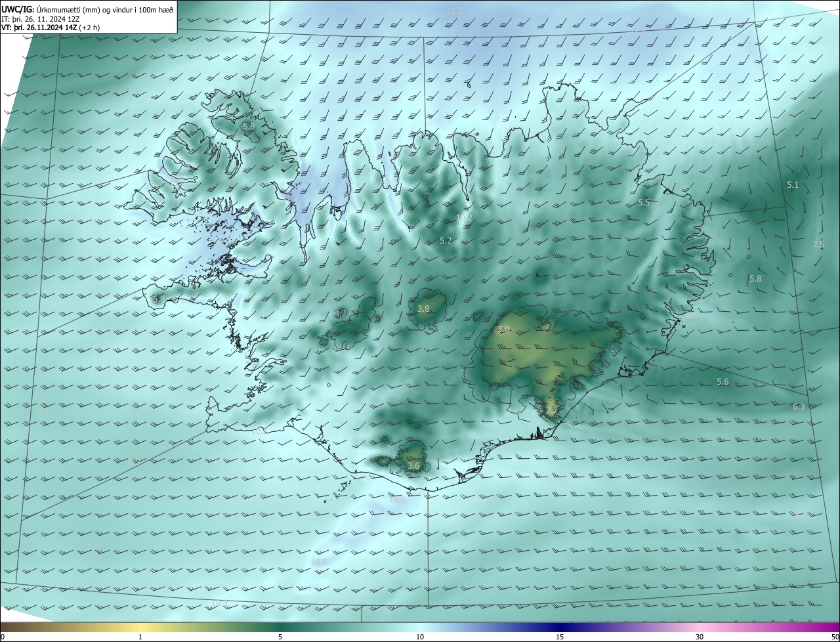Click the 11.3 value label
This screenshot has height=642, width=840.
click(454, 11)
